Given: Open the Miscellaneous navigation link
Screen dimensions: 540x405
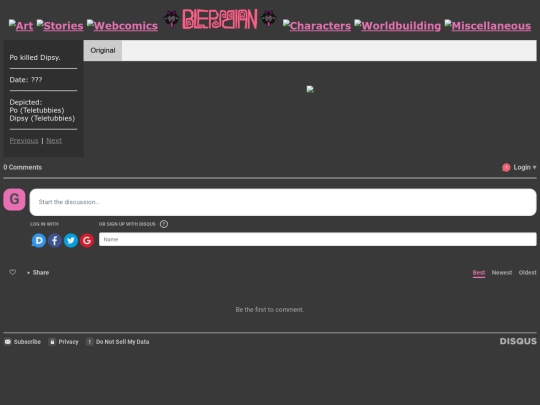Looking at the screenshot, I should (x=488, y=25).
